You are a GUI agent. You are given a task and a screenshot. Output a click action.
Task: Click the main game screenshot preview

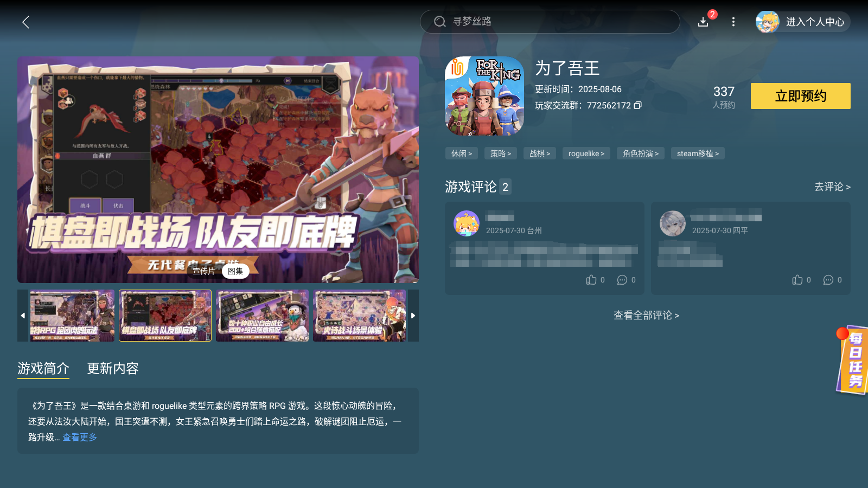(218, 170)
